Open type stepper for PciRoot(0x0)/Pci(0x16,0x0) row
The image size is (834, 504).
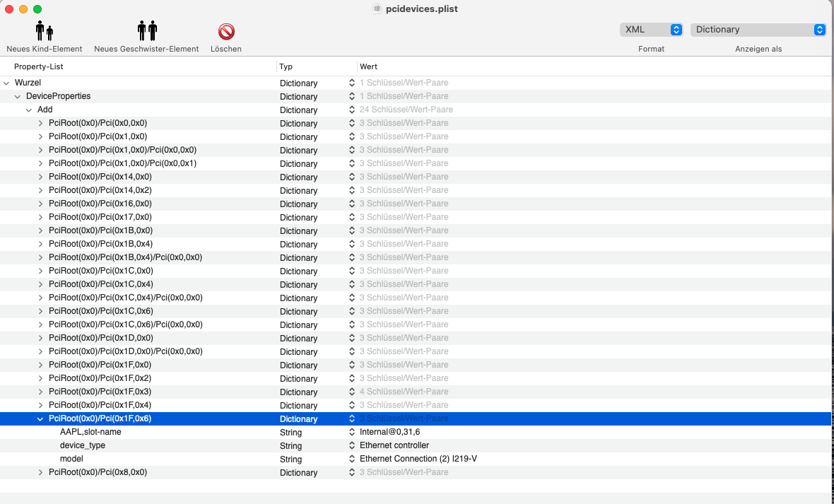tap(351, 204)
